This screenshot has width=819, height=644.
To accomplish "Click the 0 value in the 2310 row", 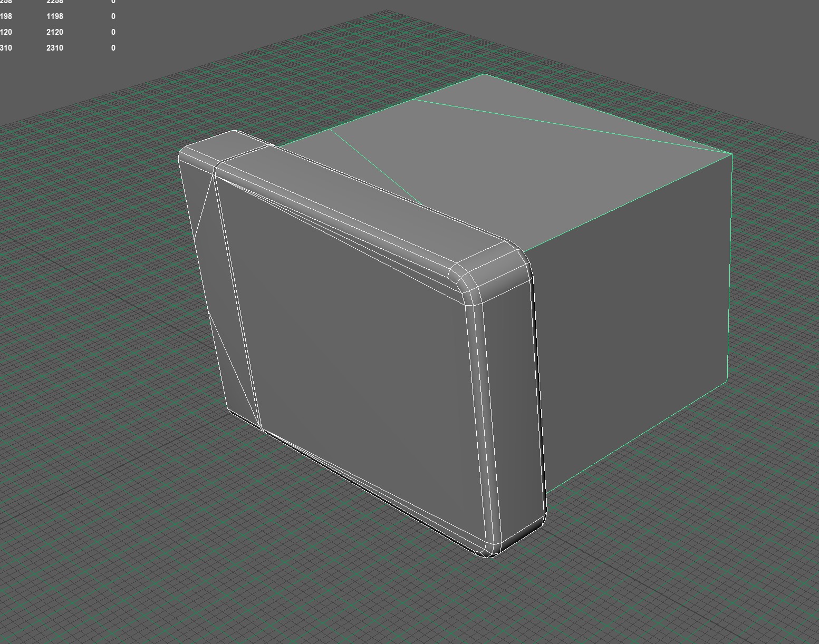I will click(x=113, y=48).
